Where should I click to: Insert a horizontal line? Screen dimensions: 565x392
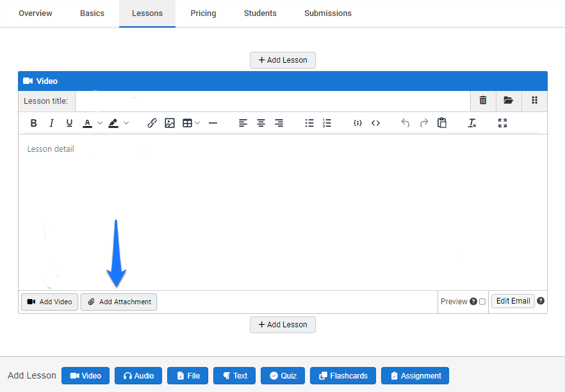(x=213, y=123)
